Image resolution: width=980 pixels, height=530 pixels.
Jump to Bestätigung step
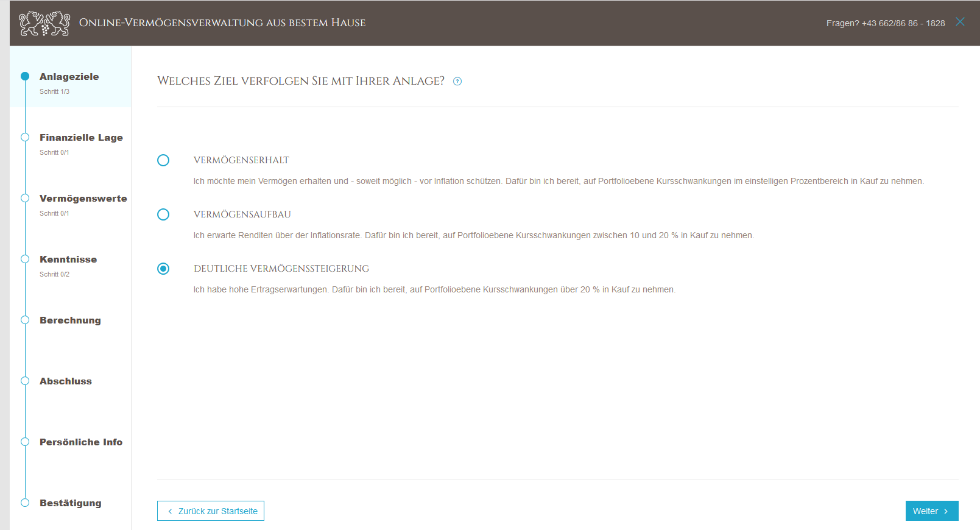[x=71, y=503]
